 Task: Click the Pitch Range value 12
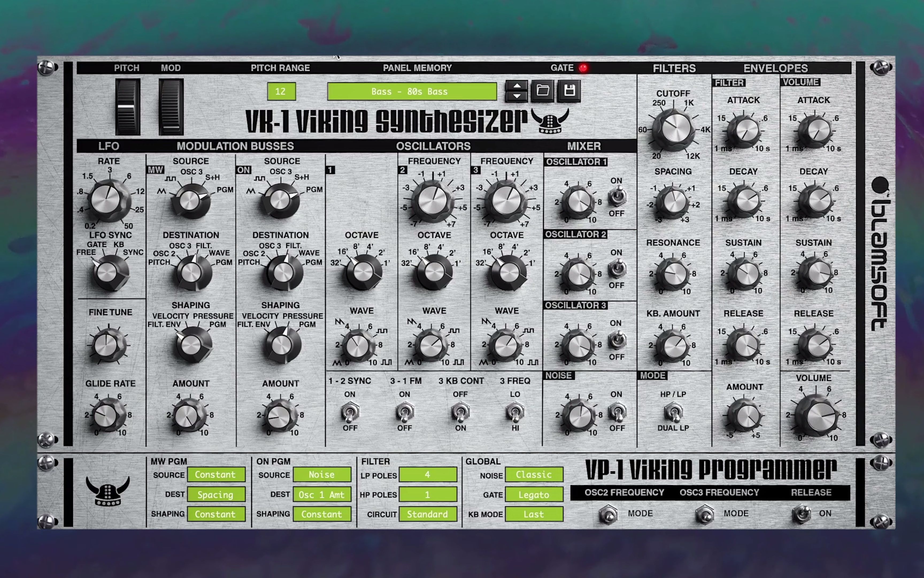281,91
